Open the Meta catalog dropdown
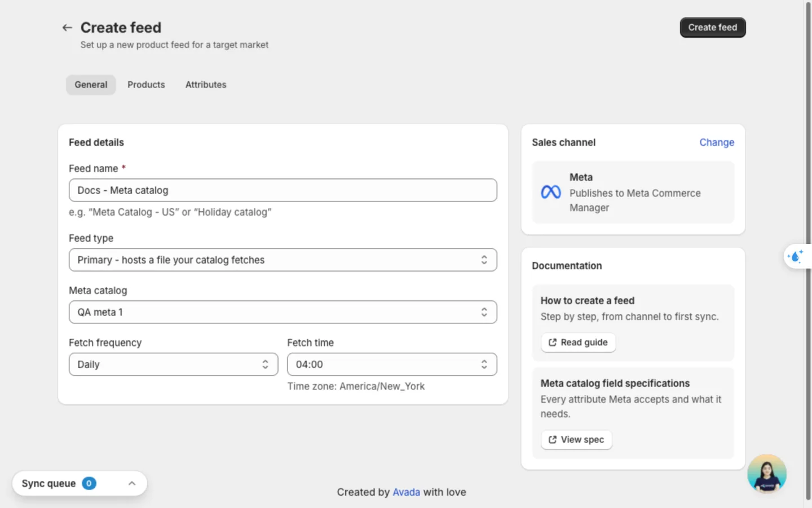 [283, 312]
